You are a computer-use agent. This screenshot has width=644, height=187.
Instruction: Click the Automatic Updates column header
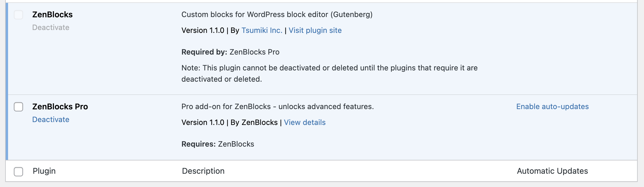coord(552,171)
